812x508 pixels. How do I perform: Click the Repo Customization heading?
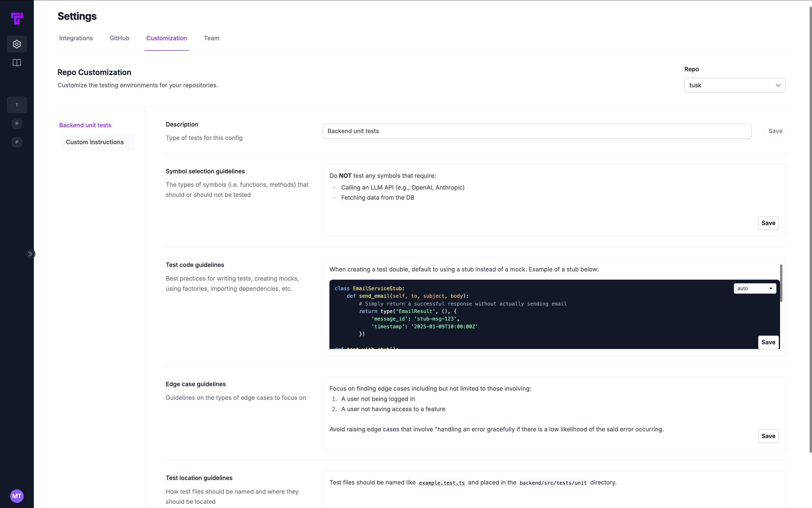94,72
